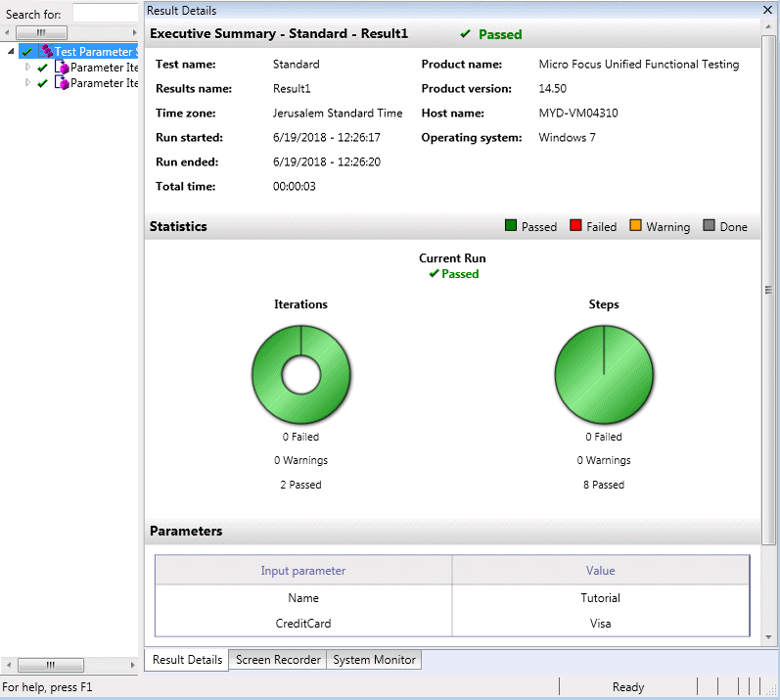Click the second Parameter Iteration node icon
This screenshot has height=700, width=780.
point(63,83)
